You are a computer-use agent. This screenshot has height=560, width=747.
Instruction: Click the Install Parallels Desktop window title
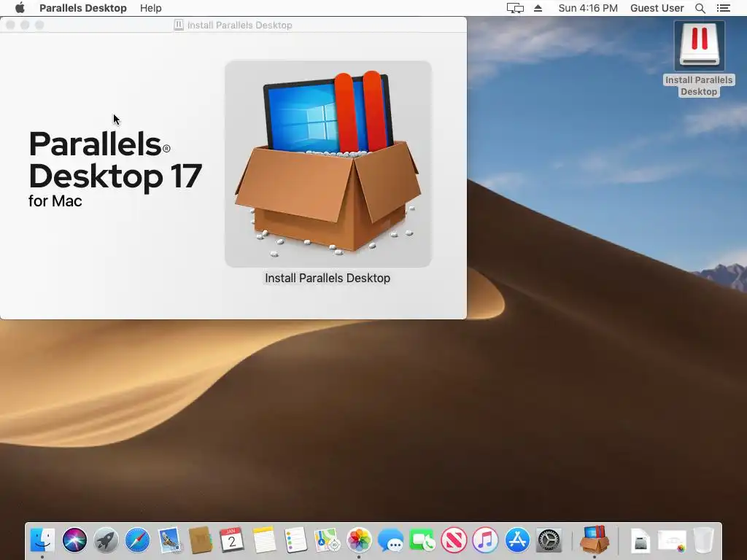click(239, 26)
